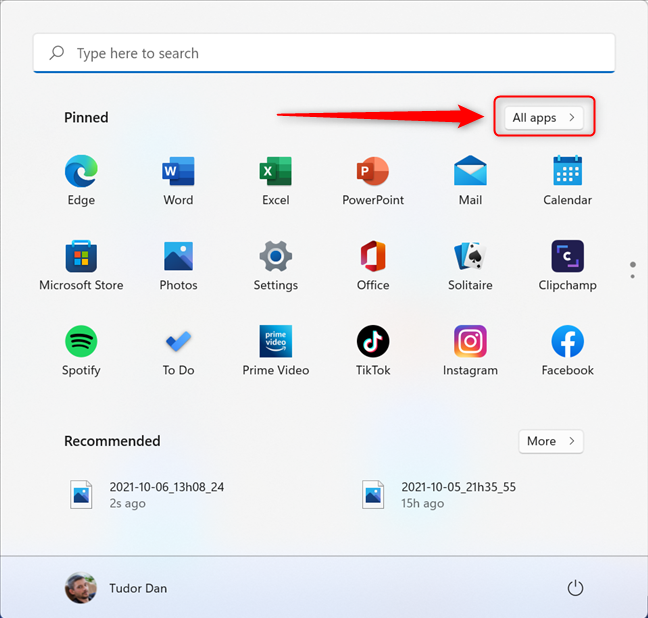Screen dimensions: 648x618
Task: Launch the To Do app
Action: 178,351
